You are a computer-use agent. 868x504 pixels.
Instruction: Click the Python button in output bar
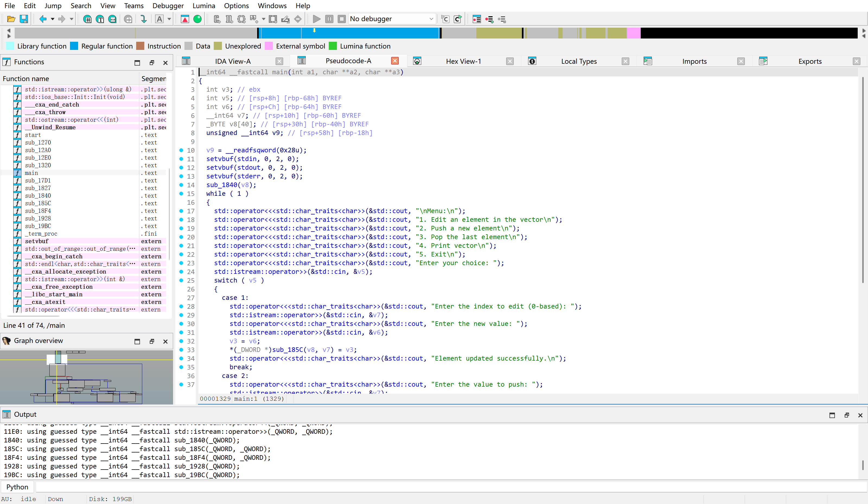pos(17,487)
